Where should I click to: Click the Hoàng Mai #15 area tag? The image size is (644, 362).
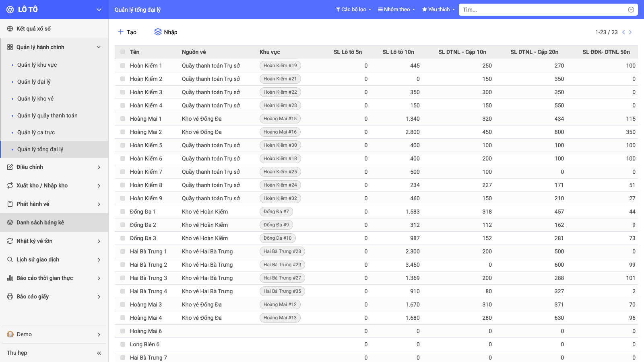pos(280,119)
